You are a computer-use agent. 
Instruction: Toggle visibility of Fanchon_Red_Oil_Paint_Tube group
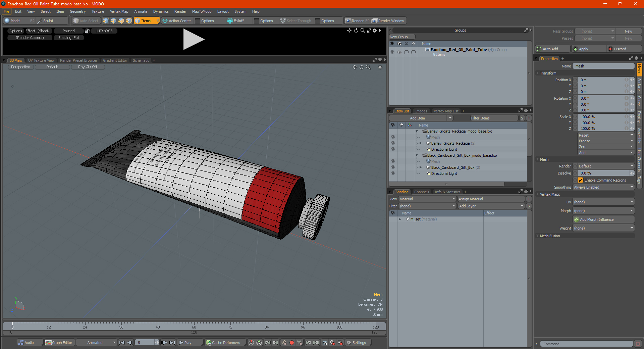click(x=392, y=52)
